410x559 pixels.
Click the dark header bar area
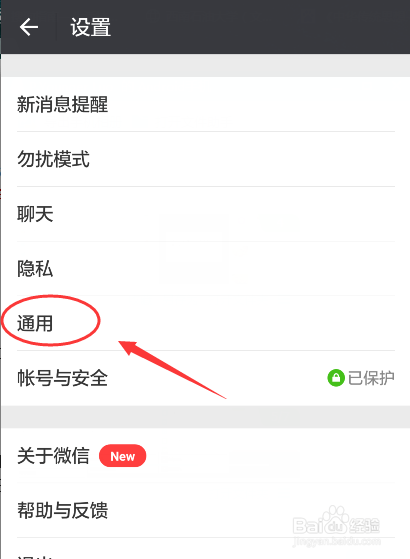[x=205, y=27]
